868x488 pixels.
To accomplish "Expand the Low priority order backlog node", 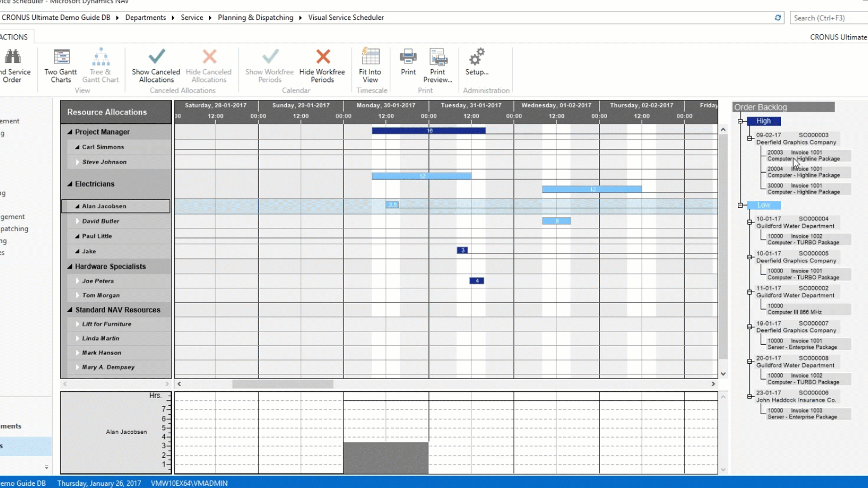I will [741, 205].
